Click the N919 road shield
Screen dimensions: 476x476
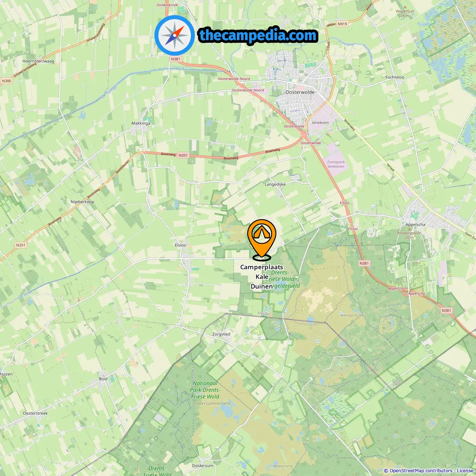[342, 24]
